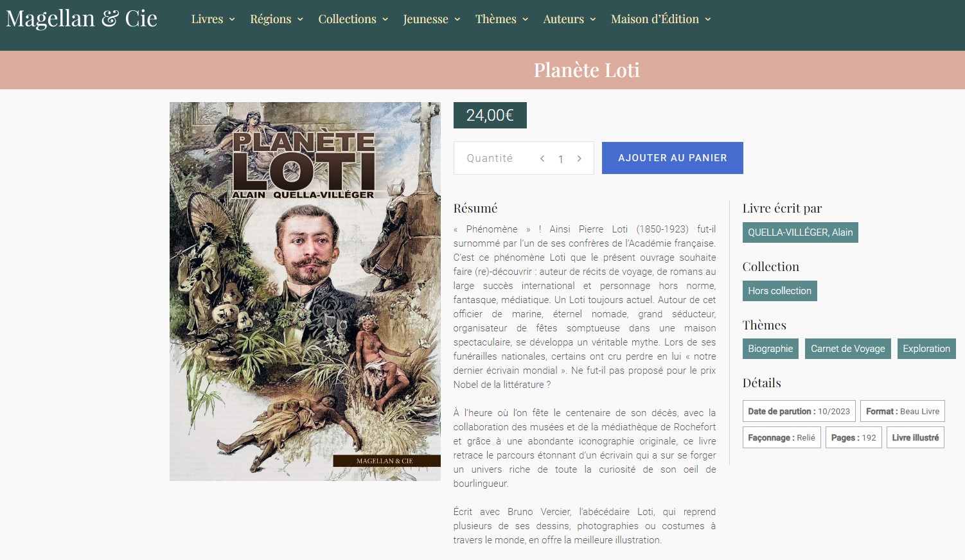Click the Exploration theme tag
Screen dimensions: 965x560
tap(926, 349)
